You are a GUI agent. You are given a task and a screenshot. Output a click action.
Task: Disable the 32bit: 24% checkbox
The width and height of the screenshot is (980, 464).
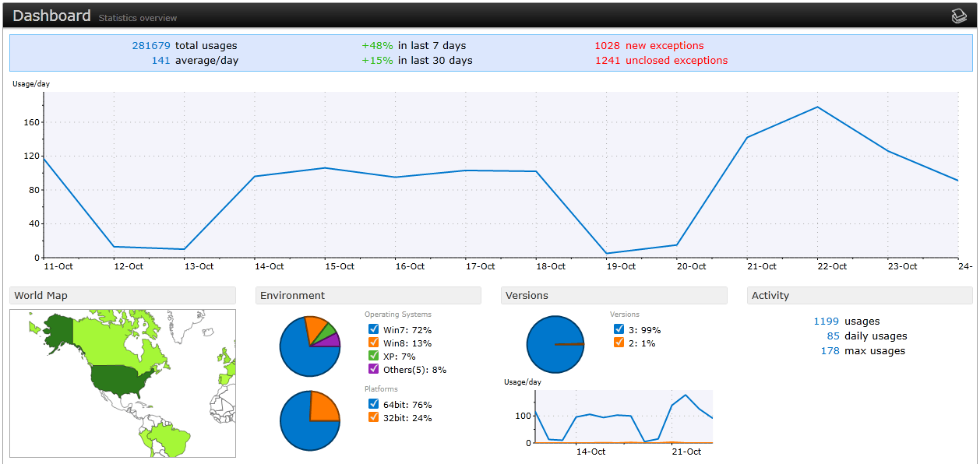[373, 417]
